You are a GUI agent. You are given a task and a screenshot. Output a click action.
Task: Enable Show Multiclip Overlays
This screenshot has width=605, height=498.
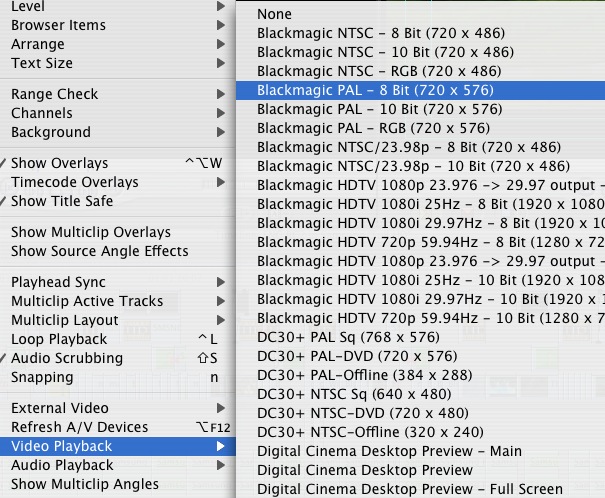[118, 232]
